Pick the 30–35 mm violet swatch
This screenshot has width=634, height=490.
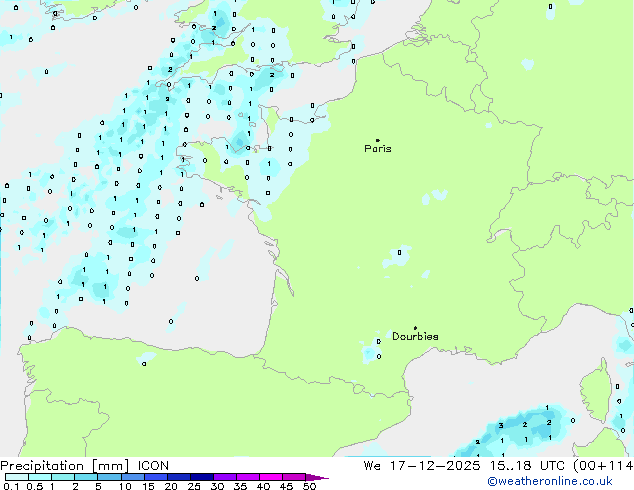tap(224, 477)
